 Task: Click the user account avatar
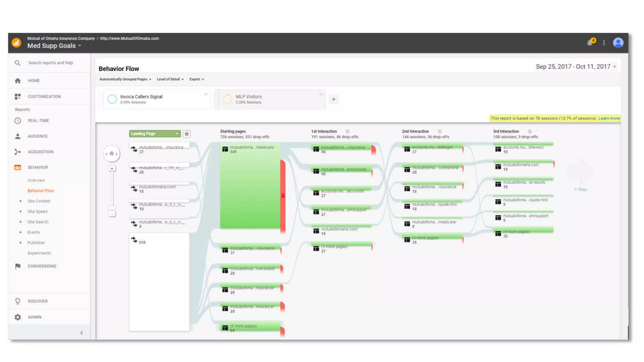(x=618, y=43)
